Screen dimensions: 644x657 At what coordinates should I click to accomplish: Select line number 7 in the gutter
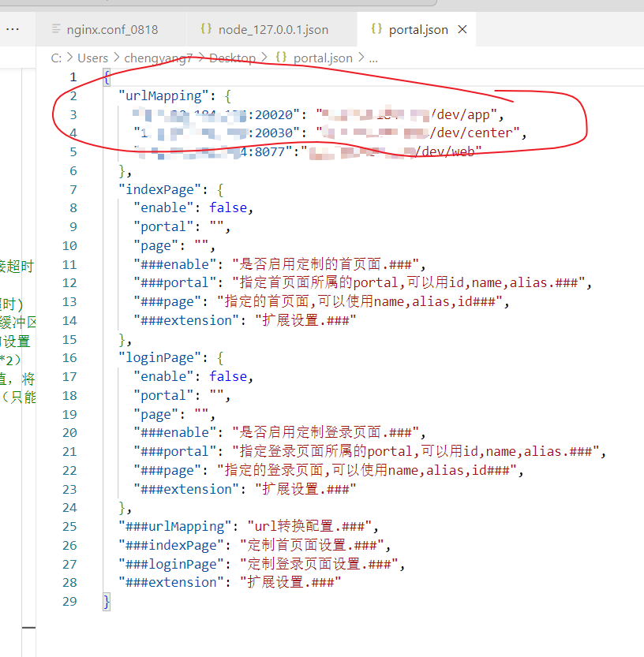click(73, 189)
